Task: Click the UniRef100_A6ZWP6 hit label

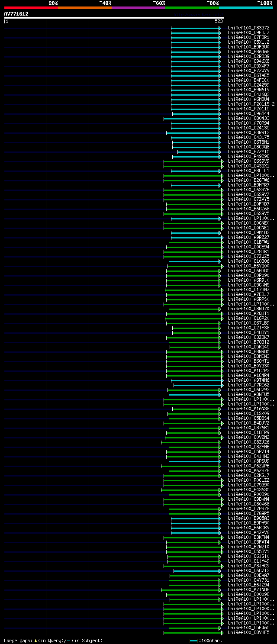Action: pyautogui.click(x=248, y=466)
